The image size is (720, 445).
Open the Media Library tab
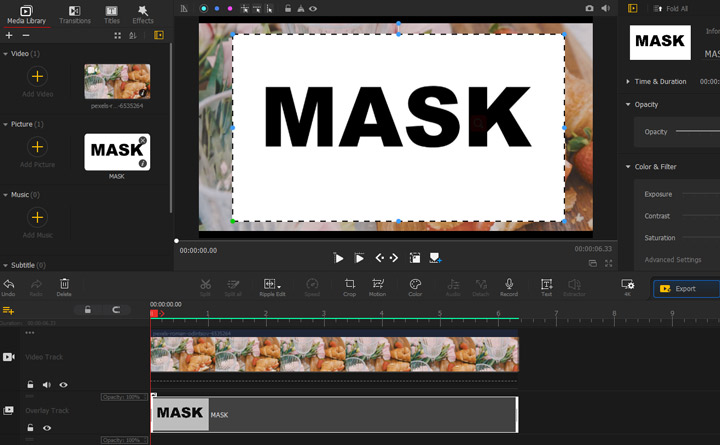click(26, 15)
